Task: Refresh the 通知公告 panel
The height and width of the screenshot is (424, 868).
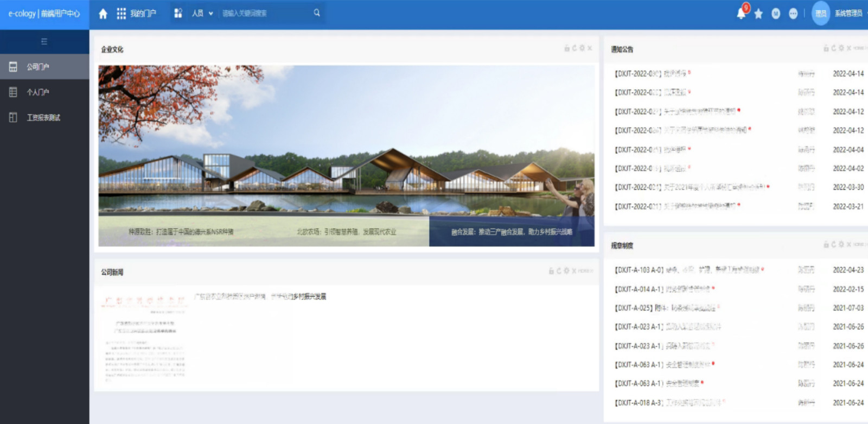Action: coord(834,48)
